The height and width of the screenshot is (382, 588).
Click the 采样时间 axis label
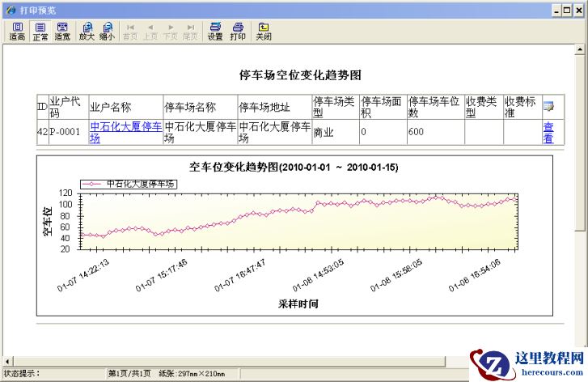(298, 303)
